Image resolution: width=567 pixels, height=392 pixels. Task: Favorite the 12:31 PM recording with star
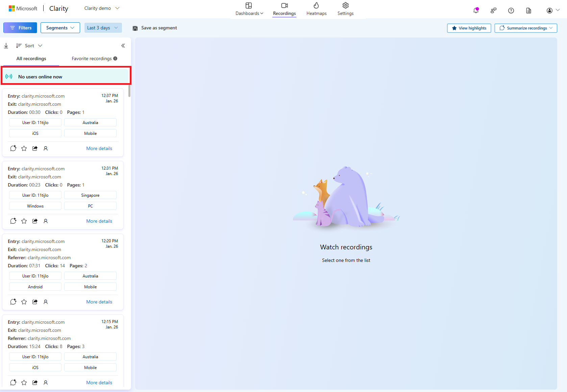(24, 221)
